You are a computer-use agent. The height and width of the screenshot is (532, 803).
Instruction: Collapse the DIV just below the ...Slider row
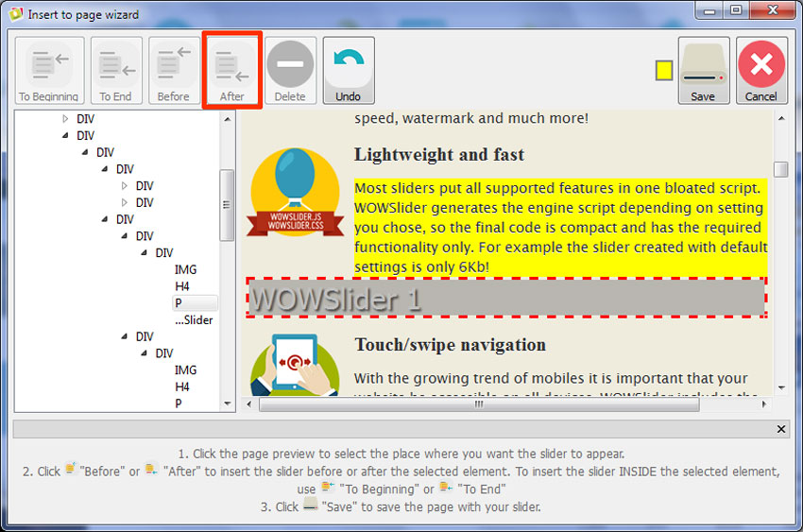(124, 336)
